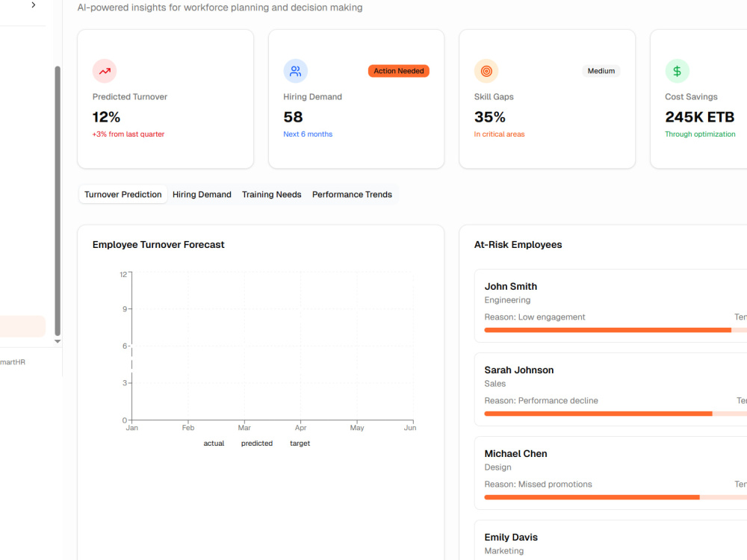Click the 12% Predicted Turnover value
The image size is (747, 560).
tap(106, 117)
